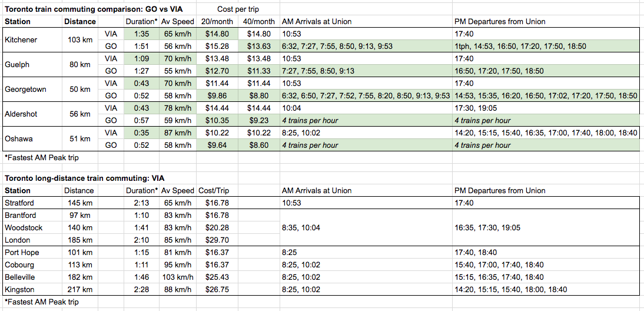Click Kingston's 217 km distance cell

click(x=79, y=290)
